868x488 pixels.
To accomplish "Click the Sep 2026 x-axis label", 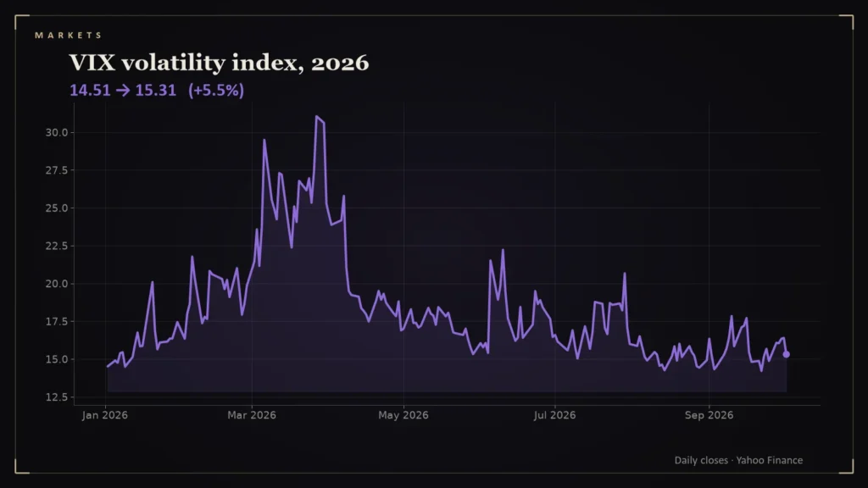I will pos(709,415).
